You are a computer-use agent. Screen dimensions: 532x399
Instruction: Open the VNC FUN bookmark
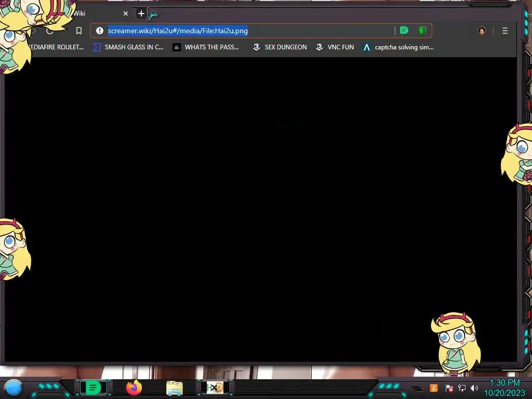click(335, 47)
